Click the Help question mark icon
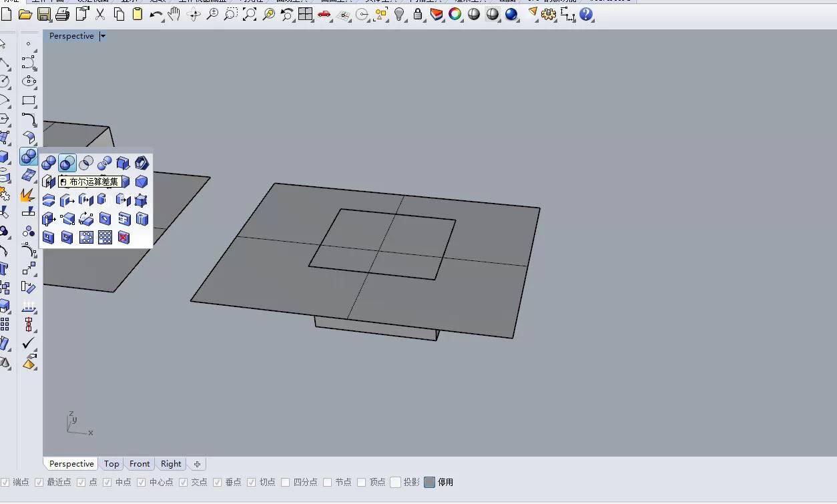Image resolution: width=837 pixels, height=504 pixels. point(586,14)
